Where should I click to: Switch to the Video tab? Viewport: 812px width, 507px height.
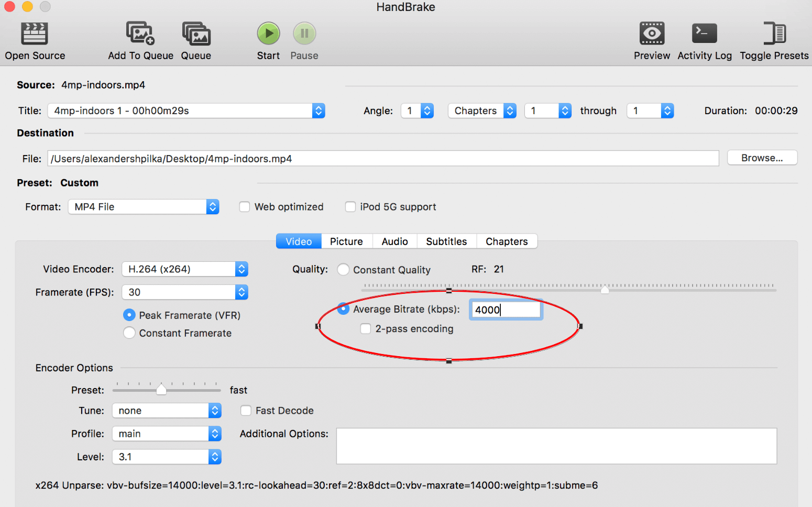pos(299,241)
